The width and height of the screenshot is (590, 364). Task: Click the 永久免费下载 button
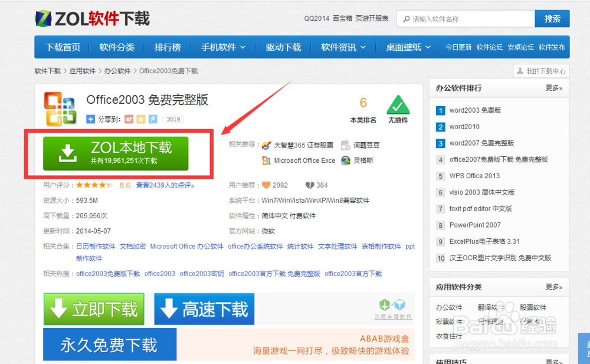tap(110, 345)
